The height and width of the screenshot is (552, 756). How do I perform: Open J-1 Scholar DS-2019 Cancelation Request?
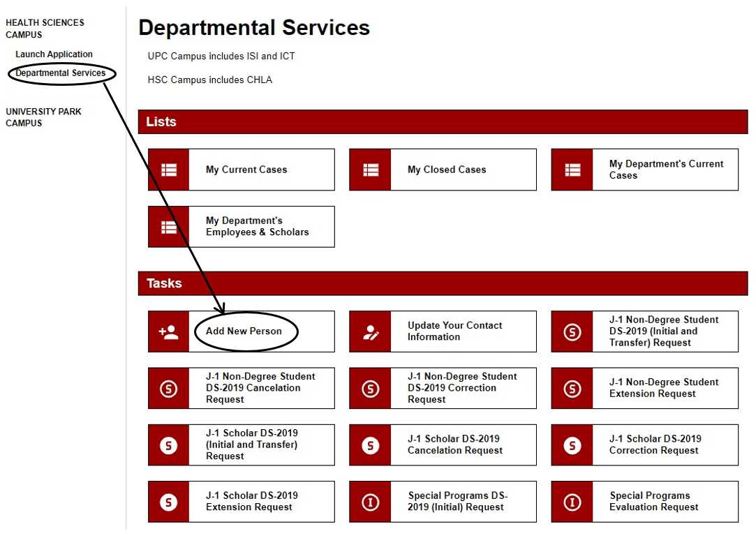(443, 445)
